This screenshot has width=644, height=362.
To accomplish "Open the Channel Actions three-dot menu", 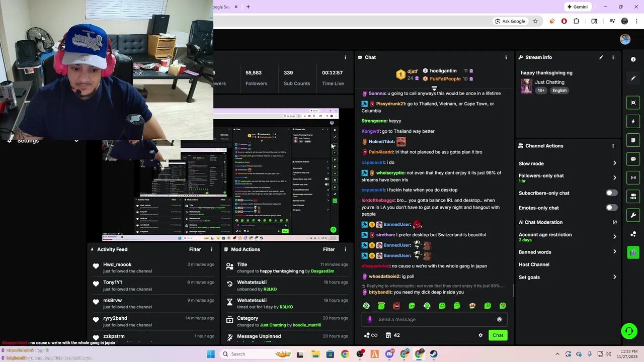I will 613,146.
